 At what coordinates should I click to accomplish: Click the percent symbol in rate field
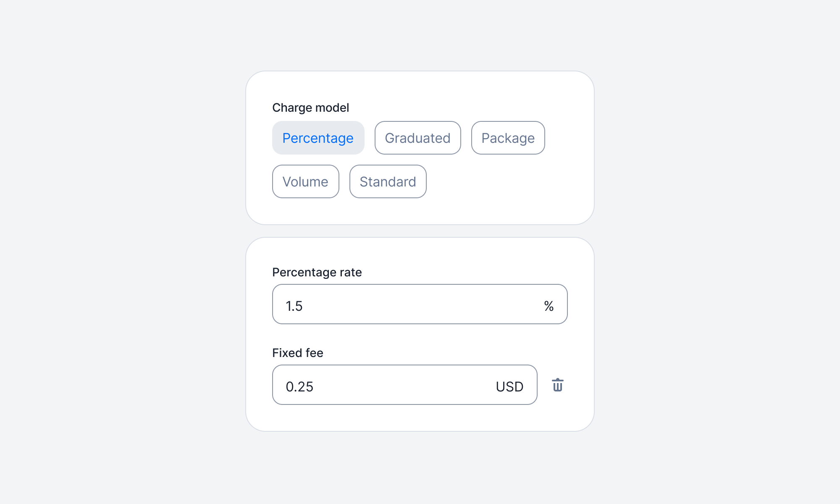coord(549,306)
